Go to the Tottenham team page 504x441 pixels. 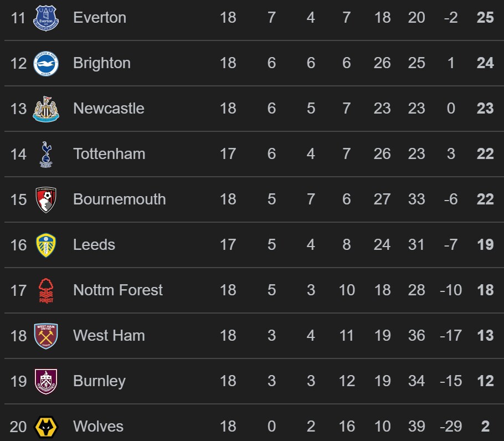click(109, 154)
